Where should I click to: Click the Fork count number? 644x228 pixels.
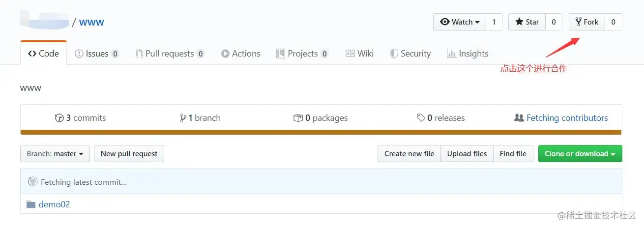pos(613,22)
